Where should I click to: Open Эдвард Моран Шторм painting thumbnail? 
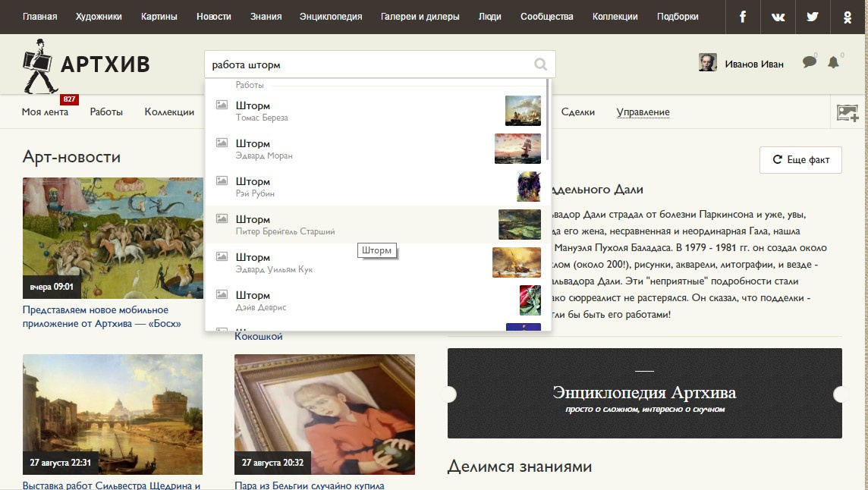pyautogui.click(x=517, y=149)
